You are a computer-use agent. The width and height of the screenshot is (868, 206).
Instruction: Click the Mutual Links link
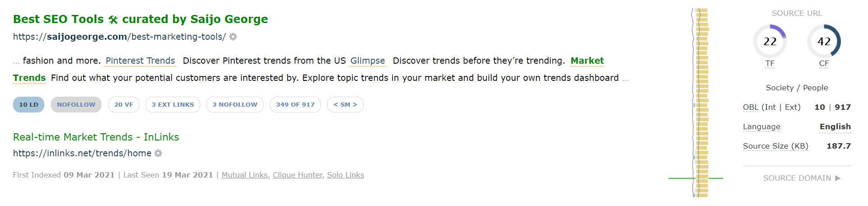coord(245,175)
